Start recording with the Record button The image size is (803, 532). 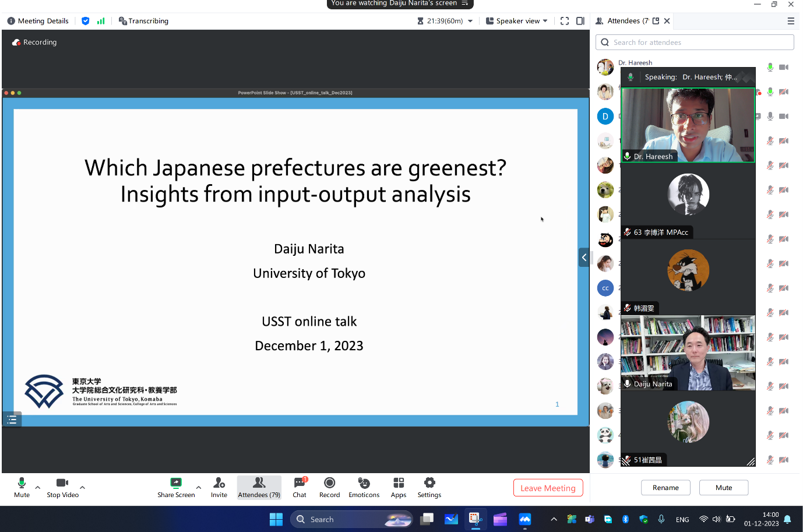click(329, 487)
